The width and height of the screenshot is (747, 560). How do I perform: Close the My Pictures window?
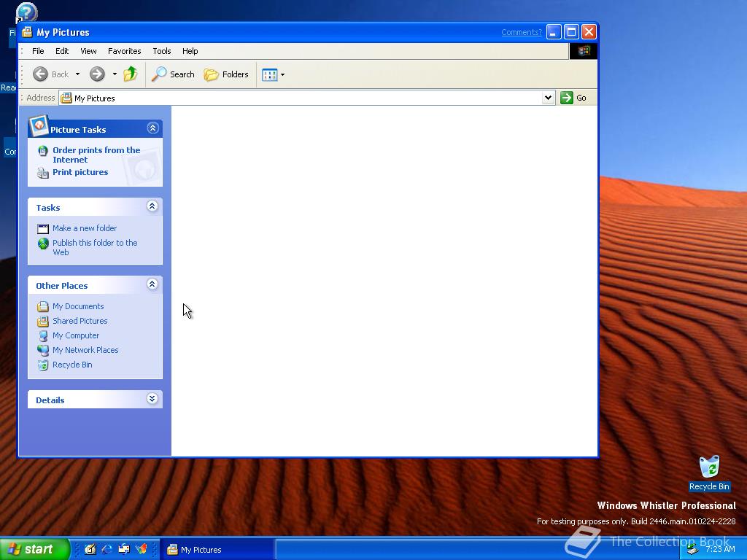point(589,32)
